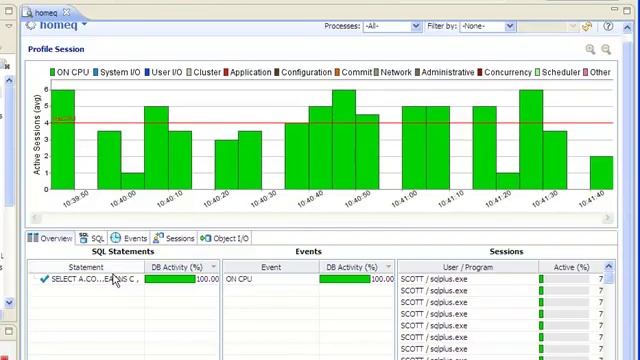This screenshot has width=640, height=360.
Task: Zoom in on the profile chart
Action: tap(590, 49)
